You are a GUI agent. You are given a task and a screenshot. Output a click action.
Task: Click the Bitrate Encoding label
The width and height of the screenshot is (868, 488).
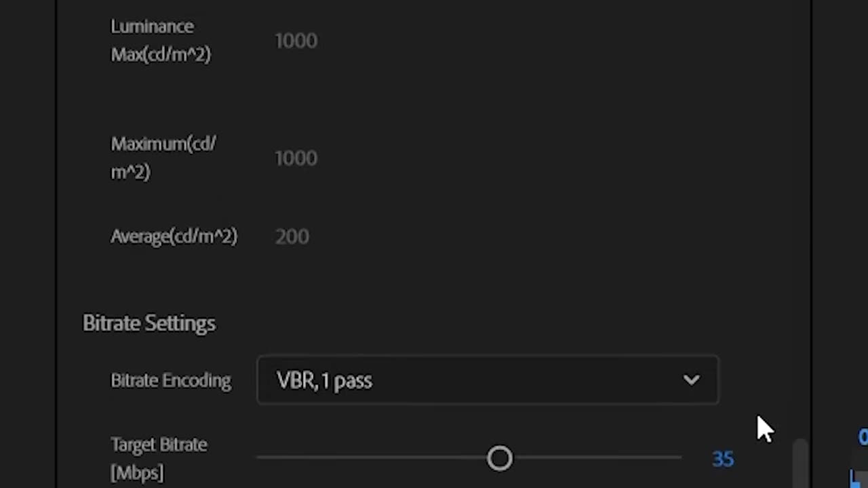pos(171,380)
